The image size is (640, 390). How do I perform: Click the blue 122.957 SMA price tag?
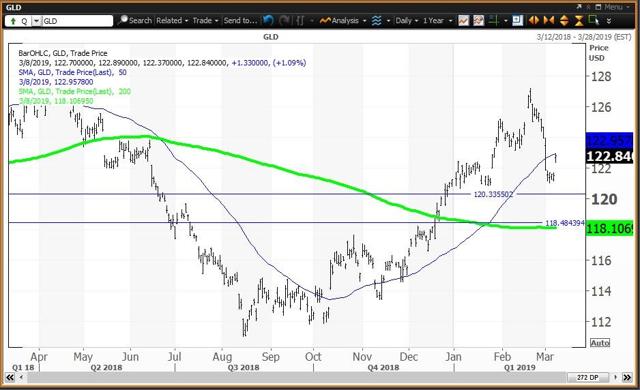pyautogui.click(x=609, y=140)
